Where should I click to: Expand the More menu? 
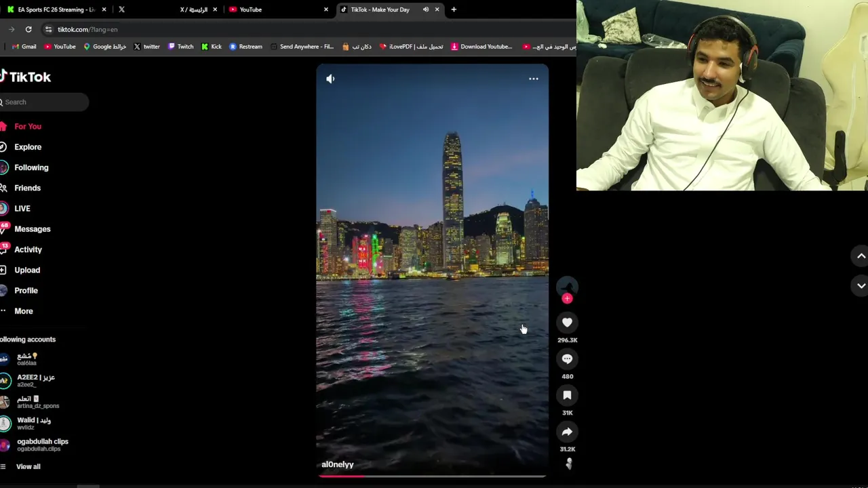point(23,311)
